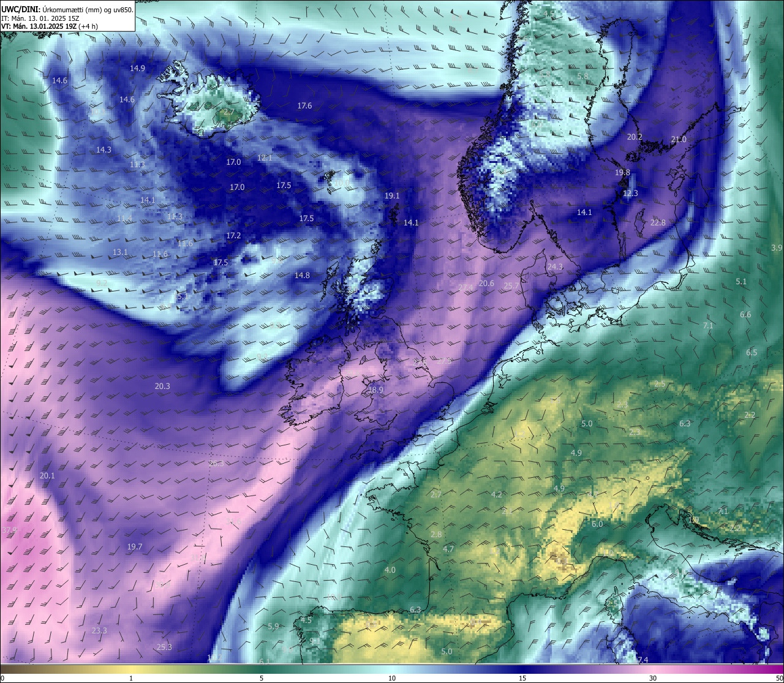
Task: Select the 6.5 value label
Action: coord(752,353)
